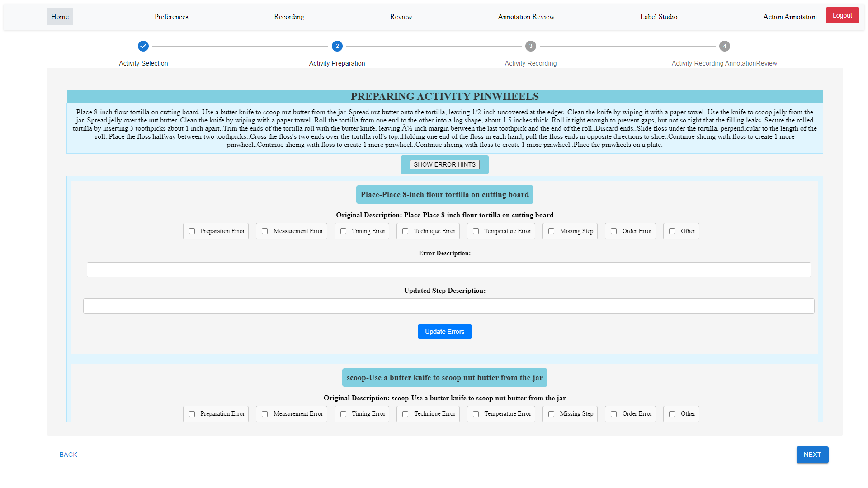Toggle Technique Error for scoop nut butter step

[406, 414]
